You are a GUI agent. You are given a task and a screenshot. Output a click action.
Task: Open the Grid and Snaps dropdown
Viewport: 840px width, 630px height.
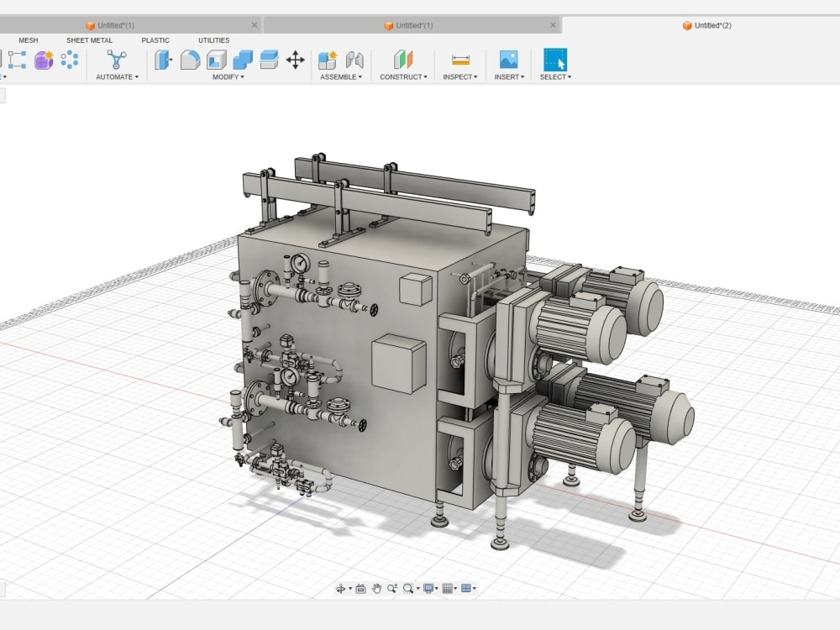pos(450,588)
